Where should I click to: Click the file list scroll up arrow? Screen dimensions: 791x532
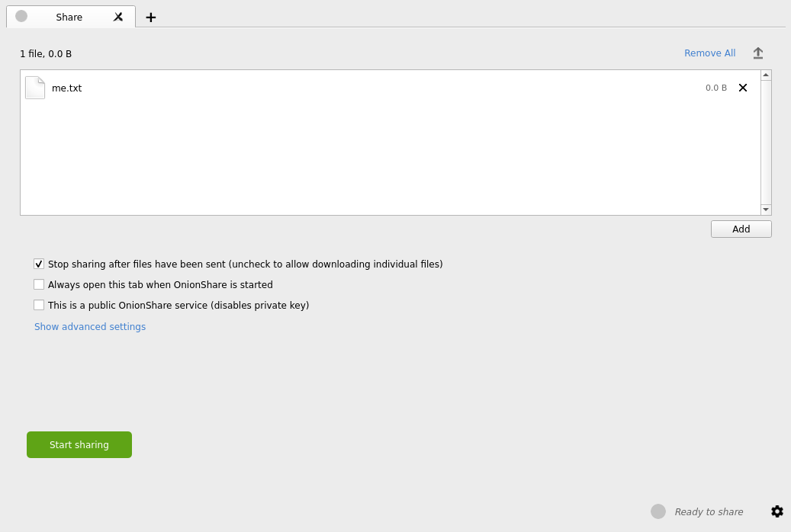tap(766, 75)
